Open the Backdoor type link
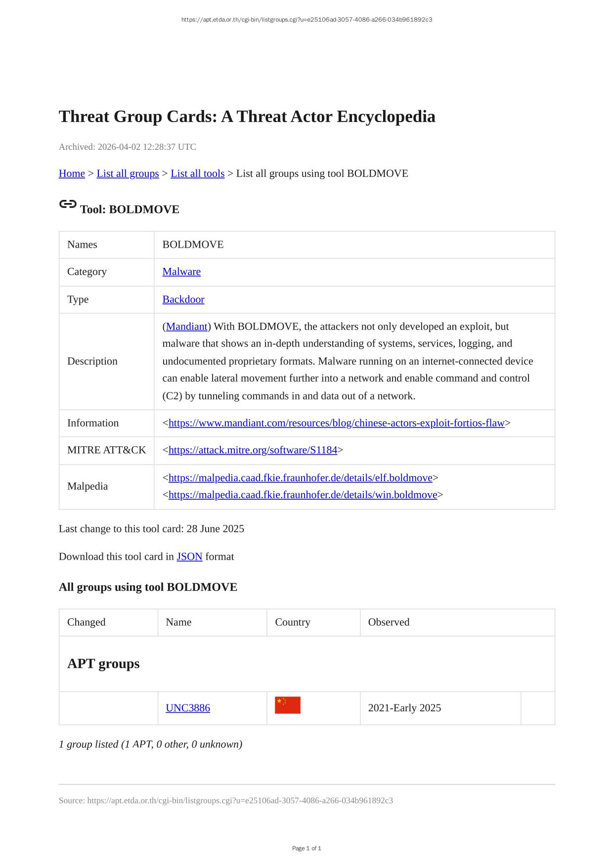The width and height of the screenshot is (614, 868). [183, 300]
